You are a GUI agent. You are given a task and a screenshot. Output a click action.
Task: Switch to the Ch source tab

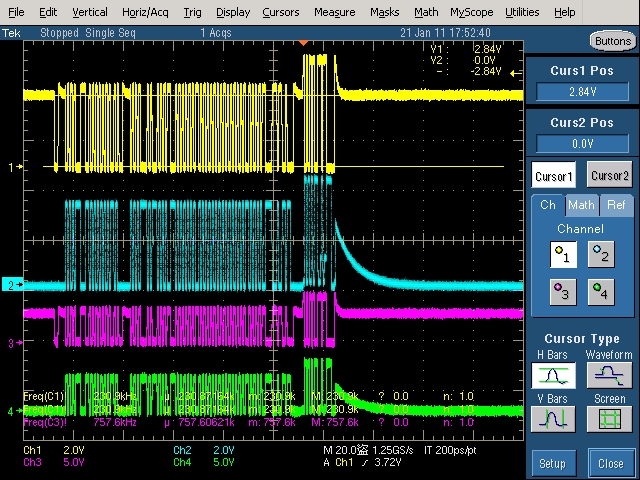click(548, 205)
